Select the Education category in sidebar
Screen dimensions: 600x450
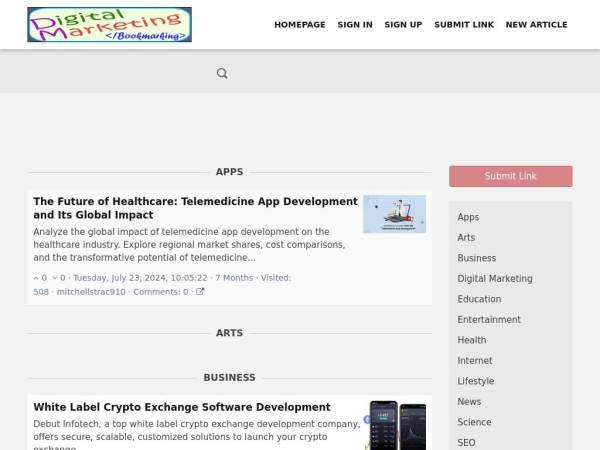tap(479, 299)
